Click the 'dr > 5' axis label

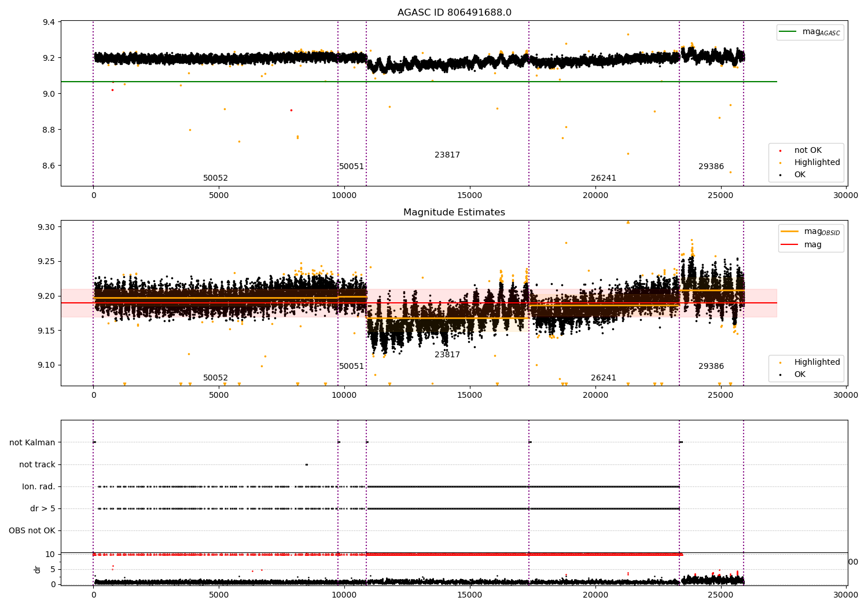click(43, 509)
